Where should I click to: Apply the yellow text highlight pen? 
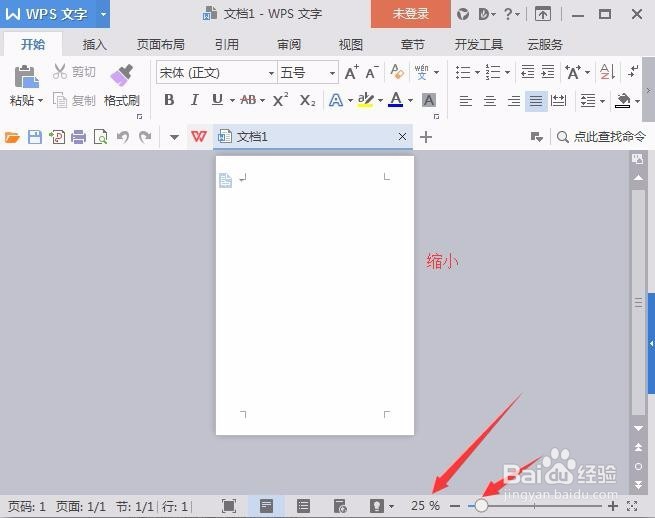(x=366, y=100)
